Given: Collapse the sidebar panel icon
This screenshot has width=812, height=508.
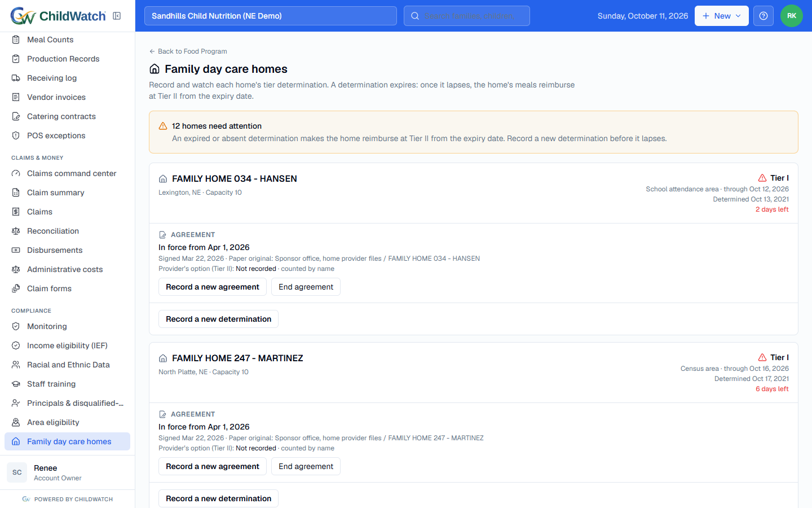Looking at the screenshot, I should (117, 16).
